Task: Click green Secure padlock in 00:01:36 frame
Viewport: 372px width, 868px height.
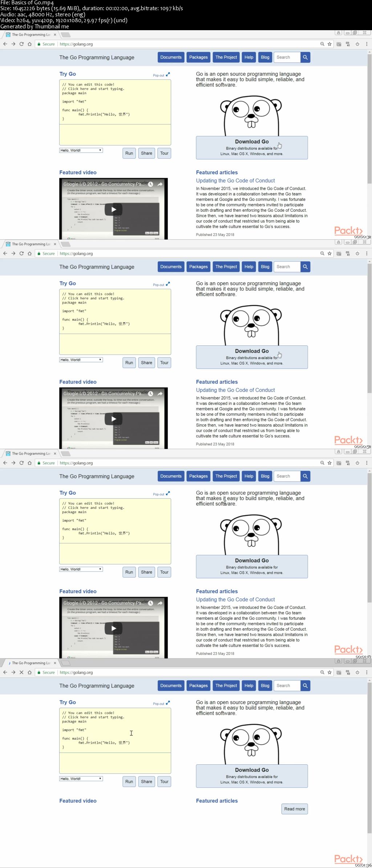Action: (x=39, y=672)
